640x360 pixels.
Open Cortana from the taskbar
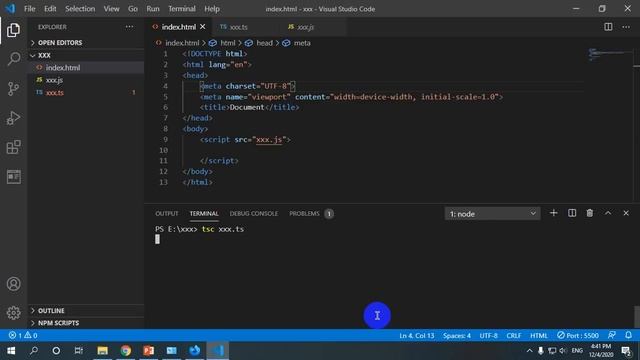click(56, 351)
